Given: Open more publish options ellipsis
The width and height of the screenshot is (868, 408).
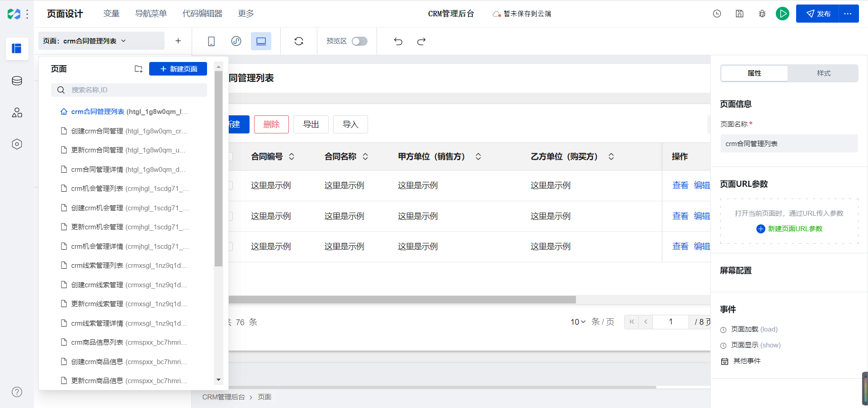Looking at the screenshot, I should pos(848,14).
